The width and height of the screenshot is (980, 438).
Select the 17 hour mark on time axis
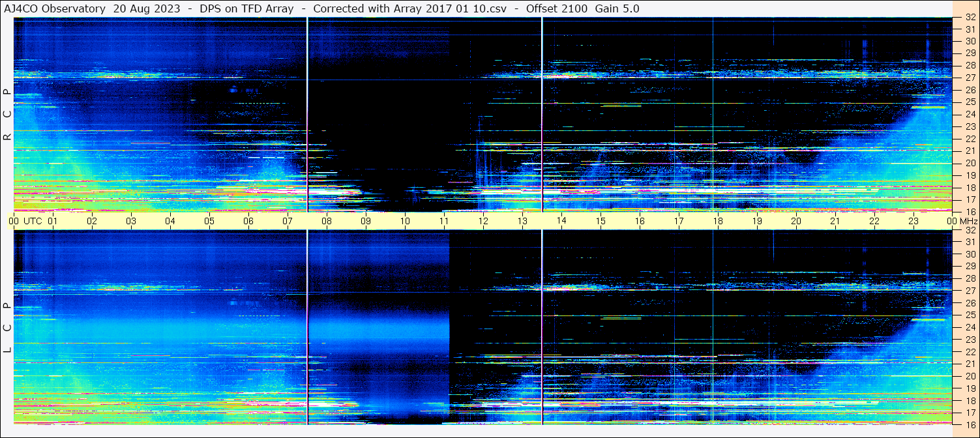(x=679, y=221)
